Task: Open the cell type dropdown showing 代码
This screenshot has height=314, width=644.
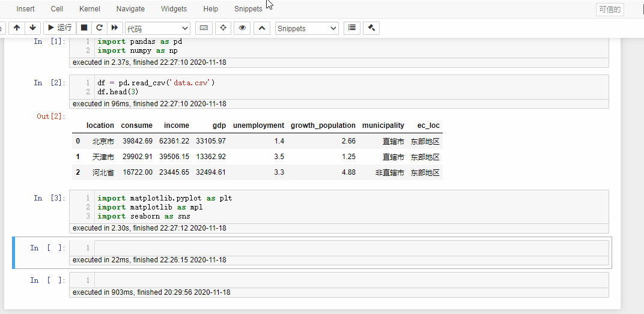Action: (157, 29)
